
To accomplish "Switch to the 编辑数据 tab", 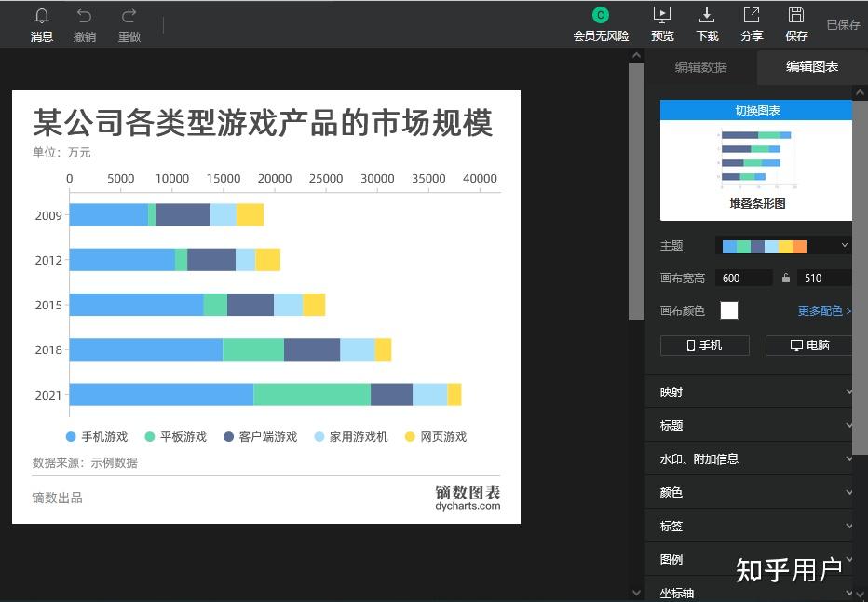I will (x=701, y=66).
